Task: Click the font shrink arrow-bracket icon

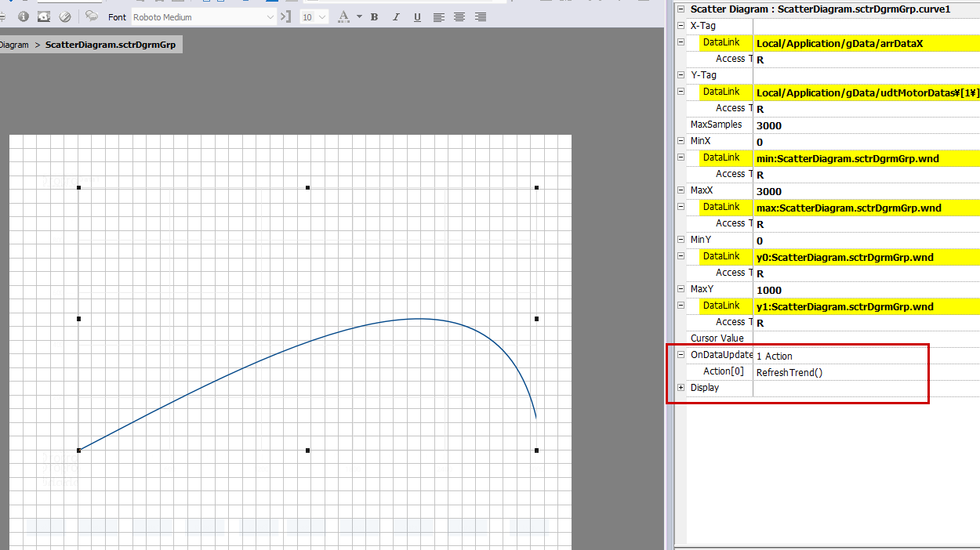Action: (x=286, y=16)
